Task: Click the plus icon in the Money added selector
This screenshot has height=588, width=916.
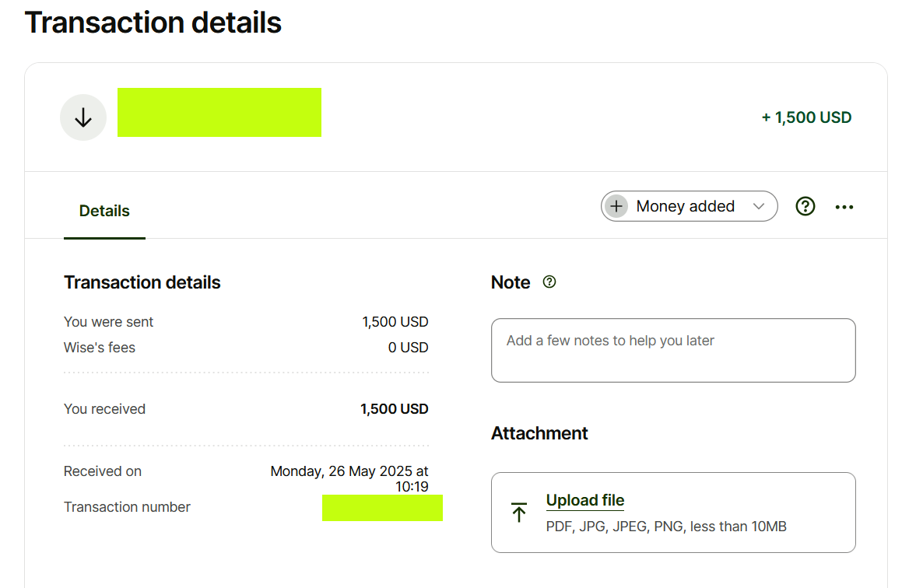Action: point(616,206)
